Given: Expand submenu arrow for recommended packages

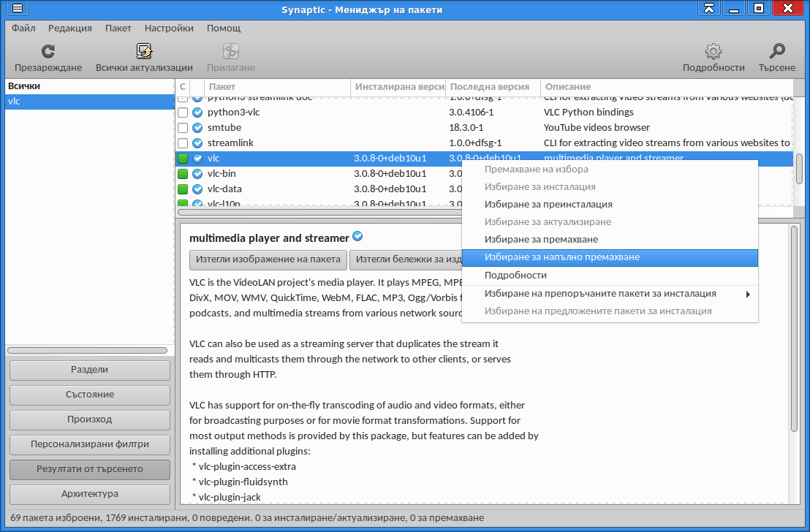Looking at the screenshot, I should click(x=747, y=294).
